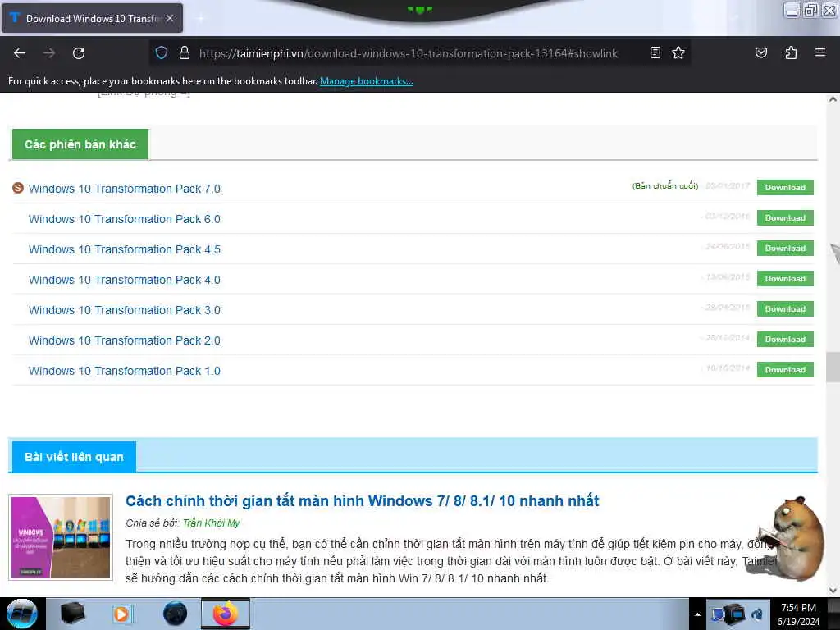The width and height of the screenshot is (840, 630).
Task: Open Windows 10 Transformation Pack 7.0 link
Action: [x=125, y=189]
